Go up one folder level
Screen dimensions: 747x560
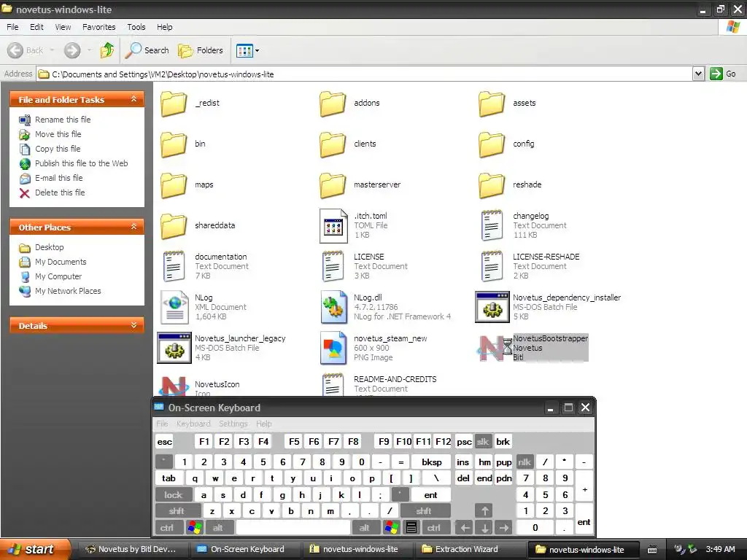[x=107, y=50]
